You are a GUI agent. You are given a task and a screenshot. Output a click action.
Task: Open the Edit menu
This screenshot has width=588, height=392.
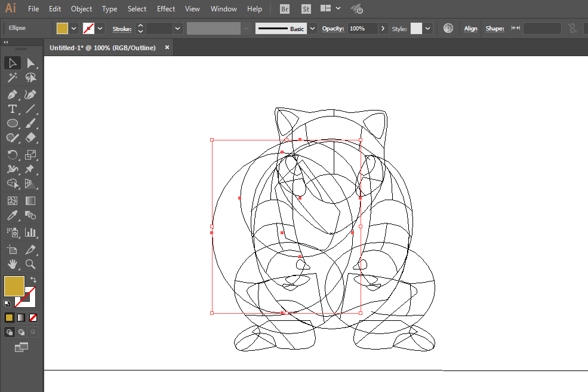55,8
